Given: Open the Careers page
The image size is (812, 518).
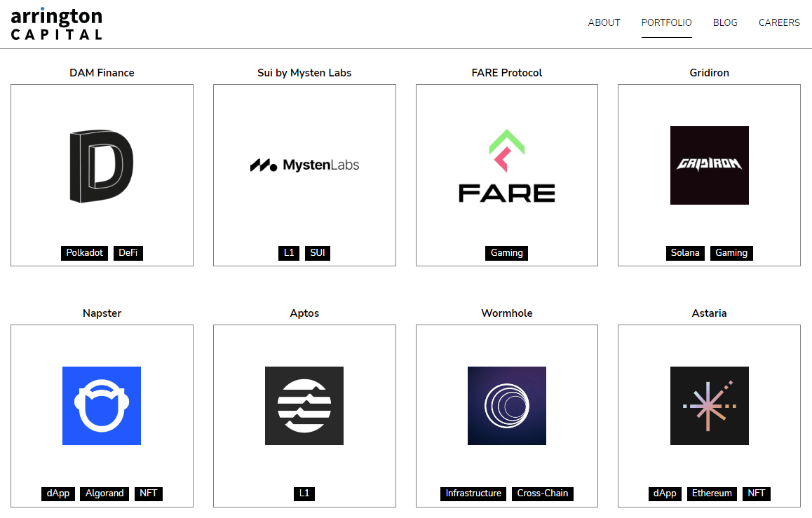Looking at the screenshot, I should 779,22.
